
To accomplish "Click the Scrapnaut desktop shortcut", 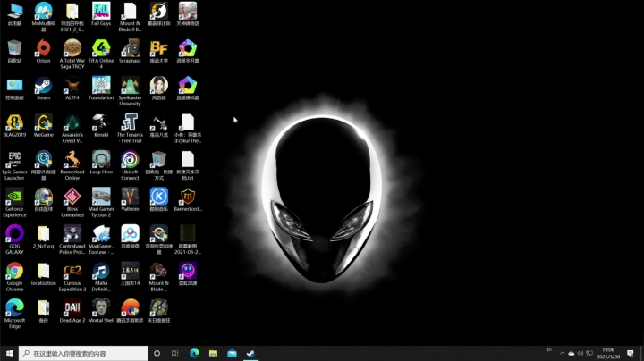I will tap(130, 52).
